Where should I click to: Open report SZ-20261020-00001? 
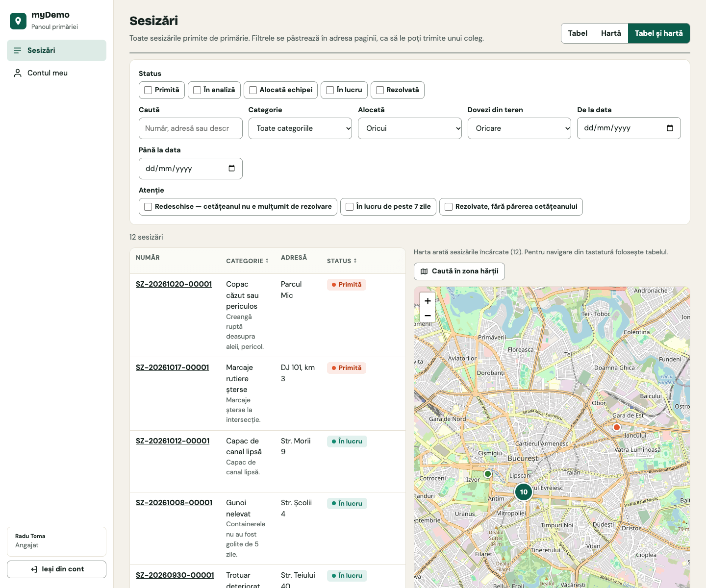(174, 284)
